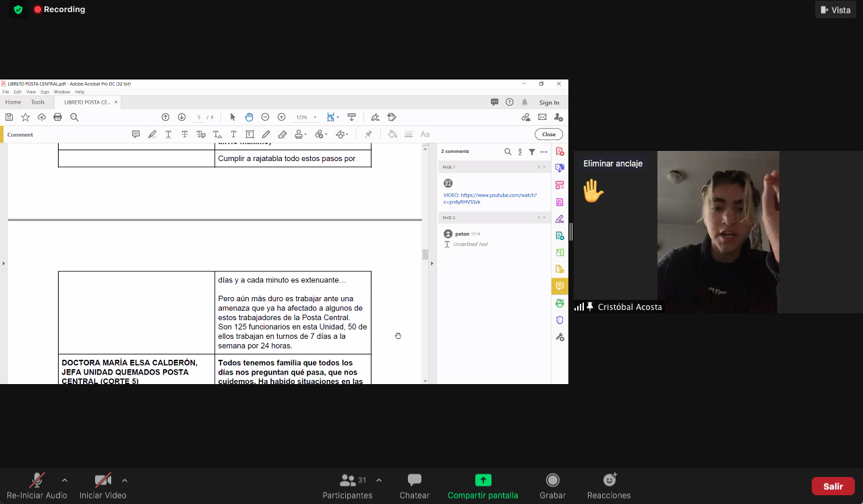Image resolution: width=863 pixels, height=504 pixels.
Task: Search comments with the magnifier icon
Action: pyautogui.click(x=508, y=152)
